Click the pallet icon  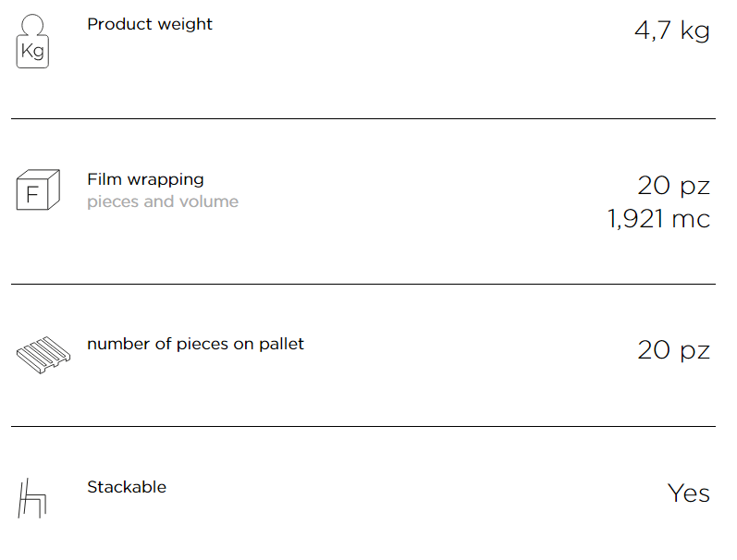43,355
